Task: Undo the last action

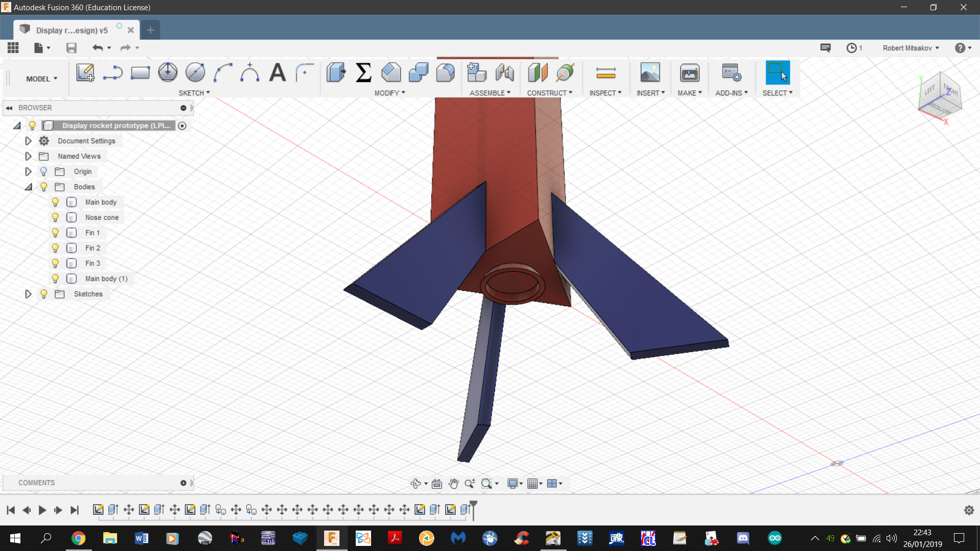Action: click(97, 48)
